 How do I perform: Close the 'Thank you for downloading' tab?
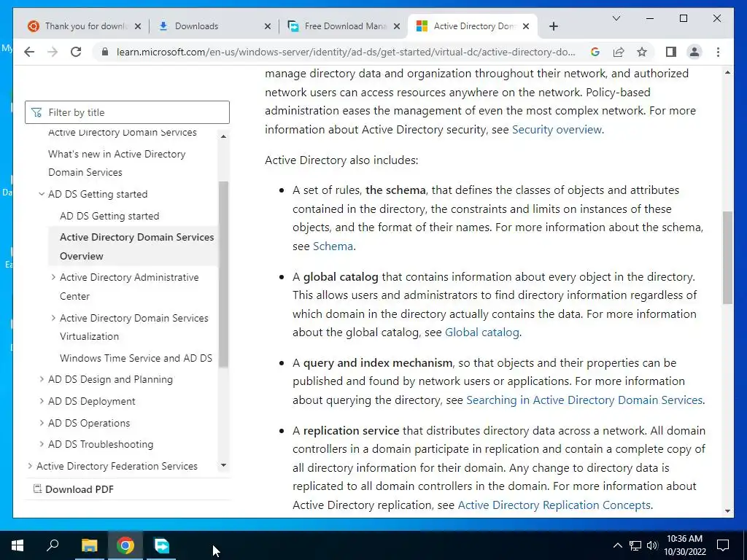pyautogui.click(x=138, y=26)
